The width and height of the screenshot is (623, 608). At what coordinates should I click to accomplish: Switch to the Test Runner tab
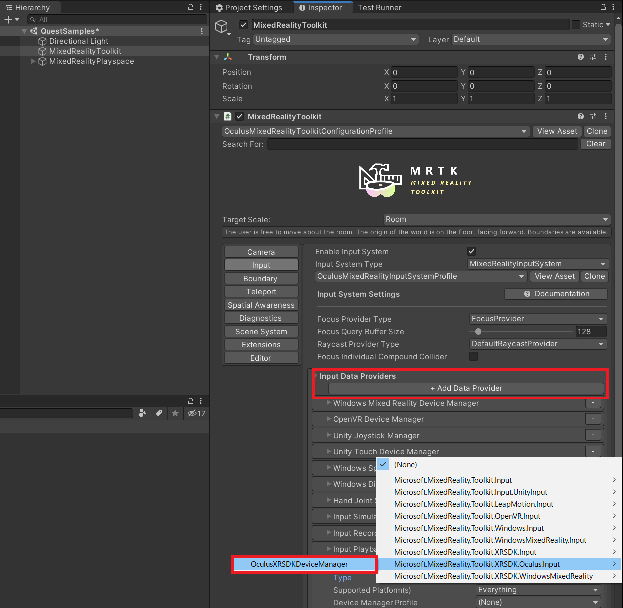[x=379, y=8]
